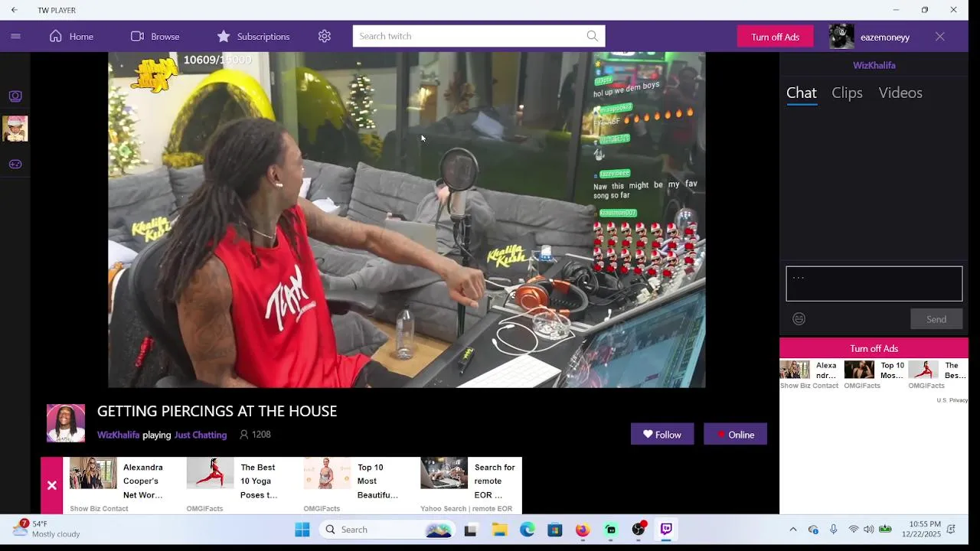
Task: Click the U.S. Privacy link
Action: [952, 400]
